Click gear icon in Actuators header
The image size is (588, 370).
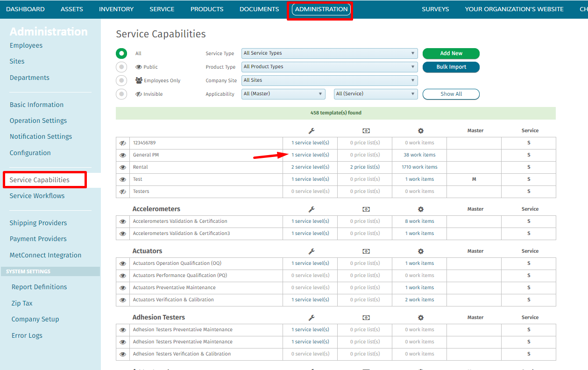421,251
